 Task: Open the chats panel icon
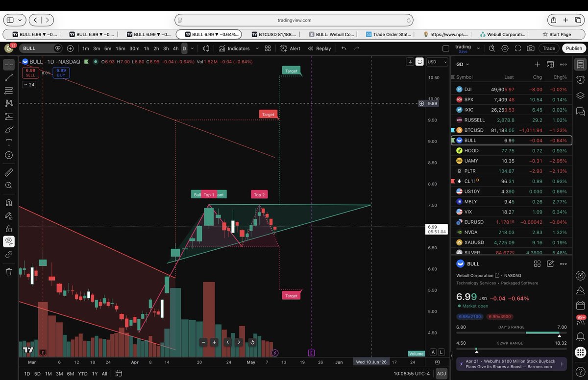[581, 111]
